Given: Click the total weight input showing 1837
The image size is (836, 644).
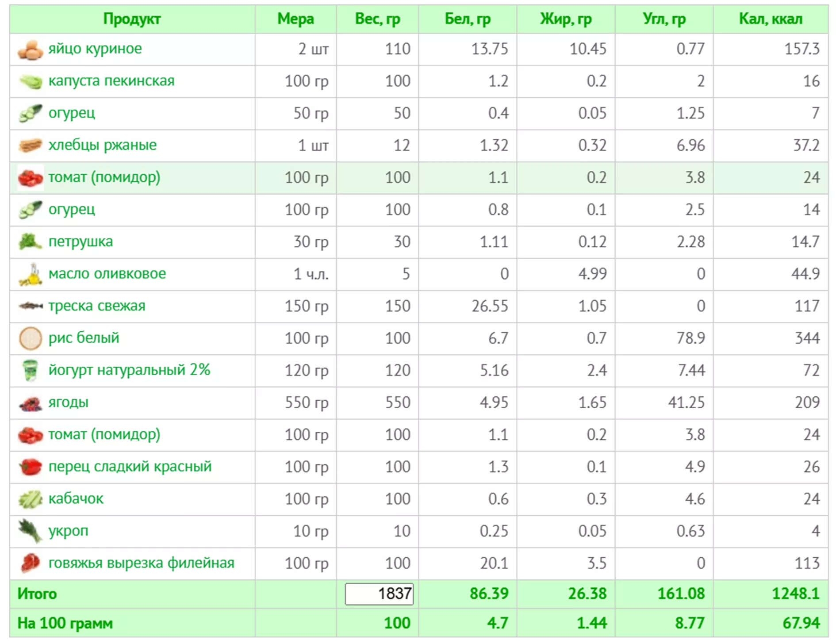Looking at the screenshot, I should pos(379,594).
